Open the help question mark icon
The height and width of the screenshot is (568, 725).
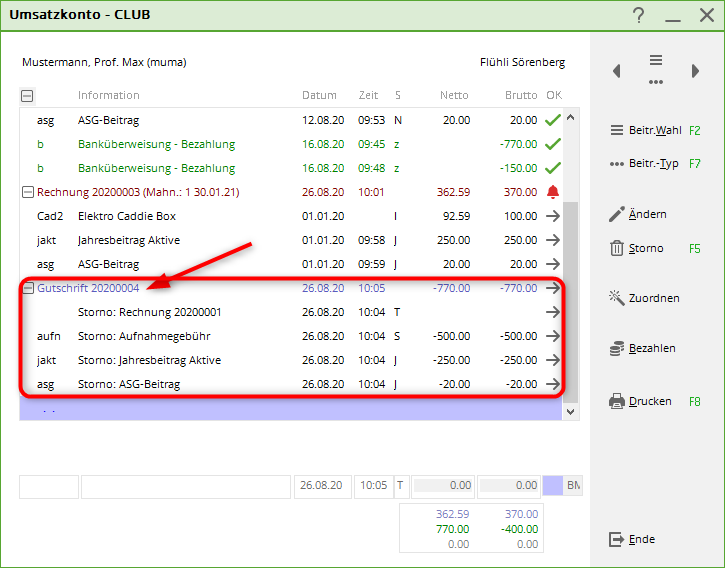tap(639, 15)
